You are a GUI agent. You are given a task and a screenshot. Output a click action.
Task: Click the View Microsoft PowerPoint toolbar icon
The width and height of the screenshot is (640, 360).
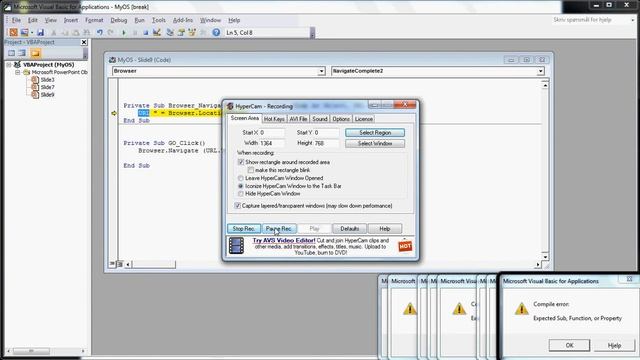[13, 32]
